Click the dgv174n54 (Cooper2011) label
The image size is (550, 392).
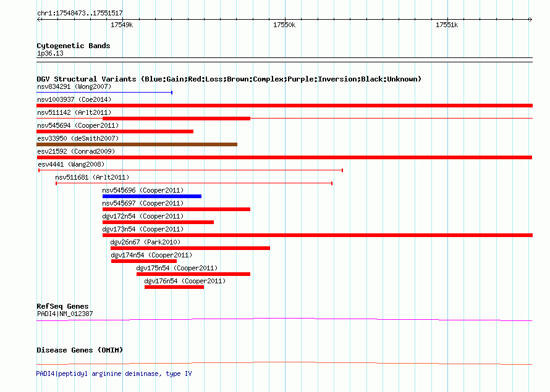click(151, 255)
